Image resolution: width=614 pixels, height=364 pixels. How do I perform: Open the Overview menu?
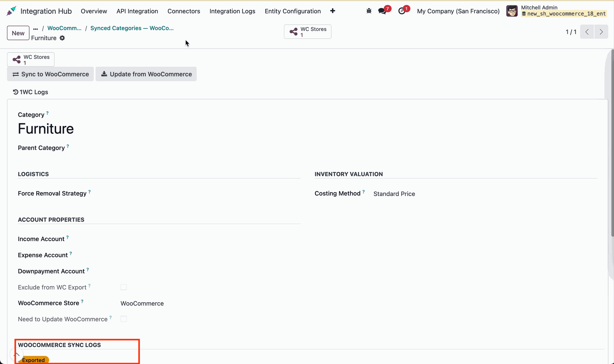click(94, 11)
